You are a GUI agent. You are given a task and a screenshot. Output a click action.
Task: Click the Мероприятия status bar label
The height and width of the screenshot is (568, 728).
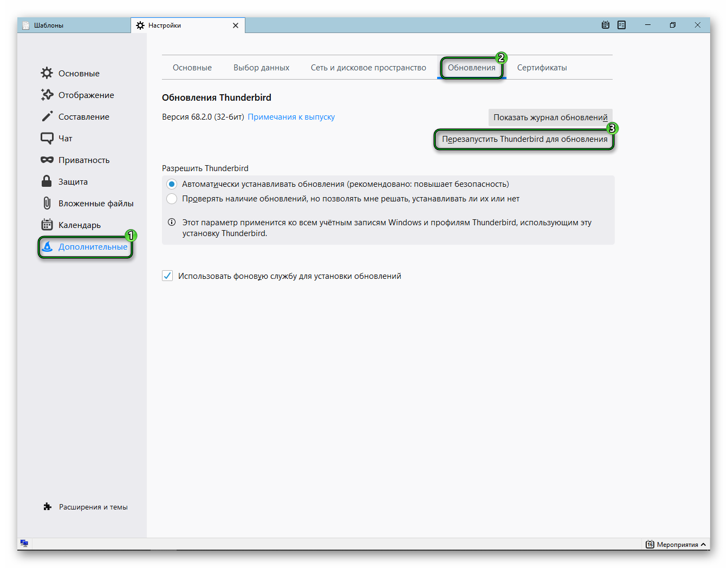tap(677, 544)
